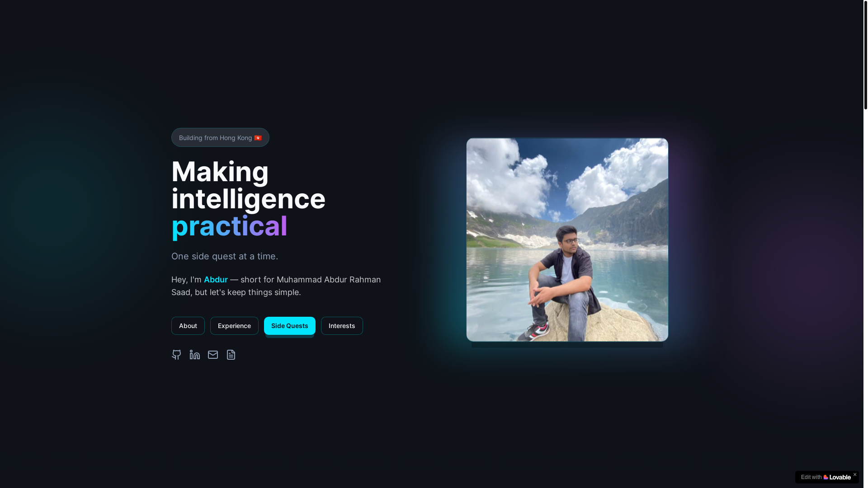Open the GitHub profile icon

click(x=176, y=355)
